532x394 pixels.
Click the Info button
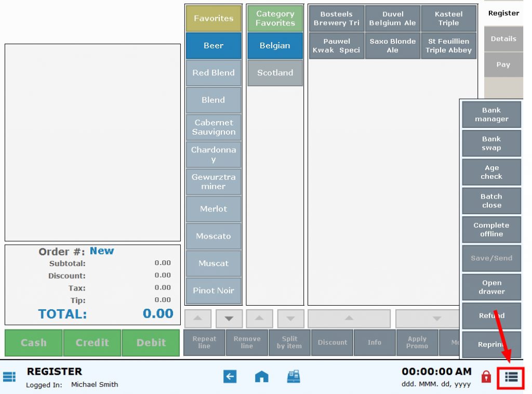click(375, 343)
